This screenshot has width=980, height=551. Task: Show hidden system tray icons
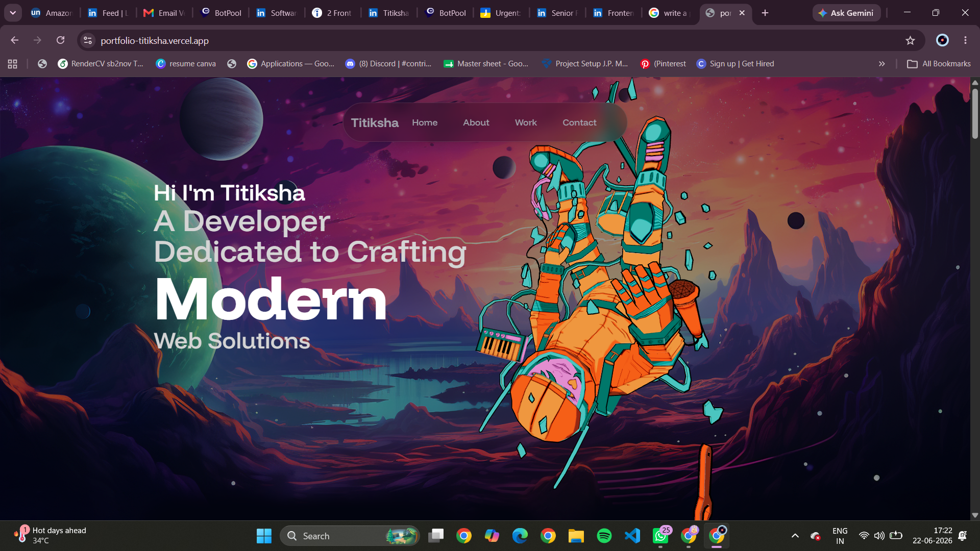coord(795,536)
